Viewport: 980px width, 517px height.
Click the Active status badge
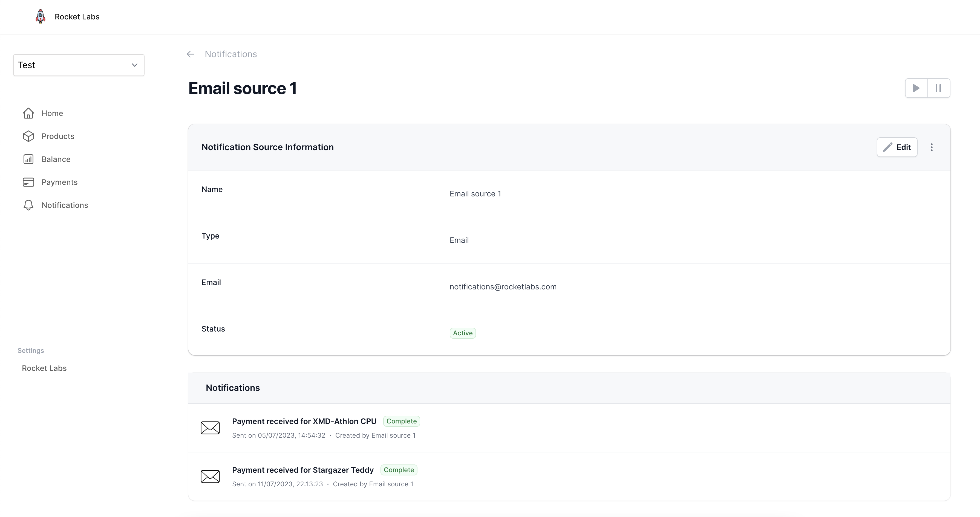point(463,333)
